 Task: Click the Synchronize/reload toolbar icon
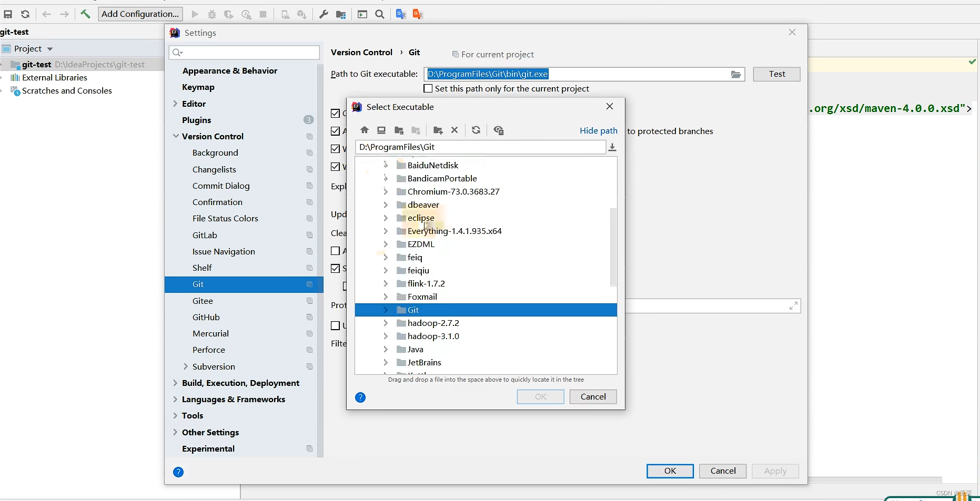pyautogui.click(x=25, y=14)
